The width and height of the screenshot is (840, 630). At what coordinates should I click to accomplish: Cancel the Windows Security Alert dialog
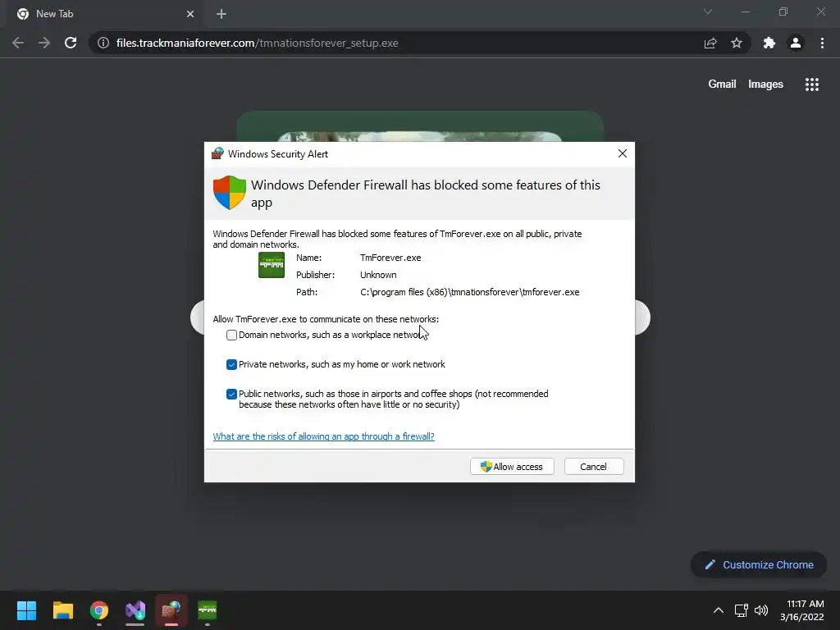[x=594, y=467]
